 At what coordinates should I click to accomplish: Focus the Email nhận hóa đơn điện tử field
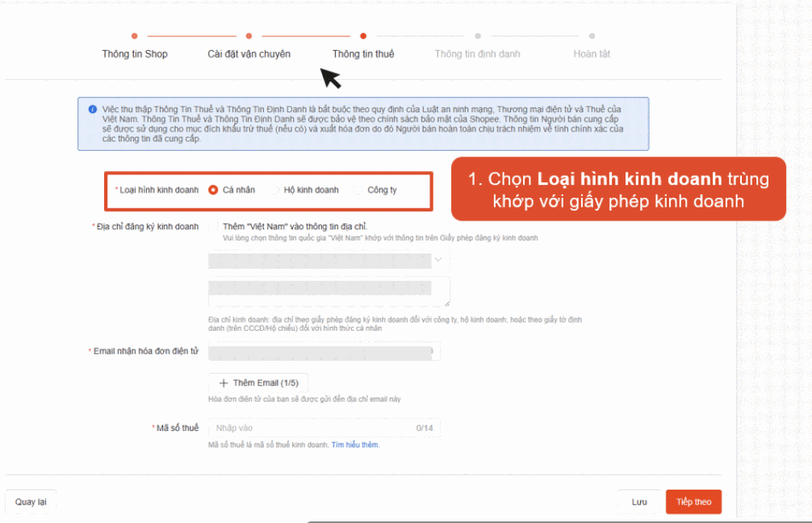[x=323, y=351]
